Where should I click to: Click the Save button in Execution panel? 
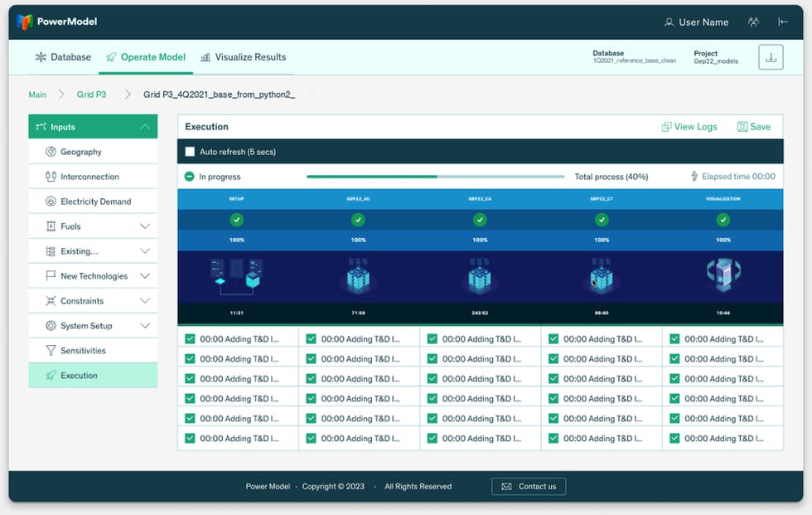click(753, 127)
